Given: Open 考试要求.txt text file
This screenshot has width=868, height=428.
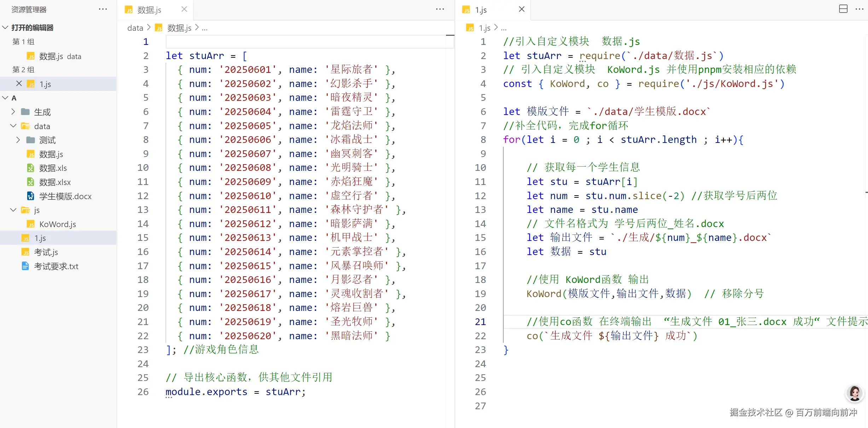Looking at the screenshot, I should tap(56, 266).
